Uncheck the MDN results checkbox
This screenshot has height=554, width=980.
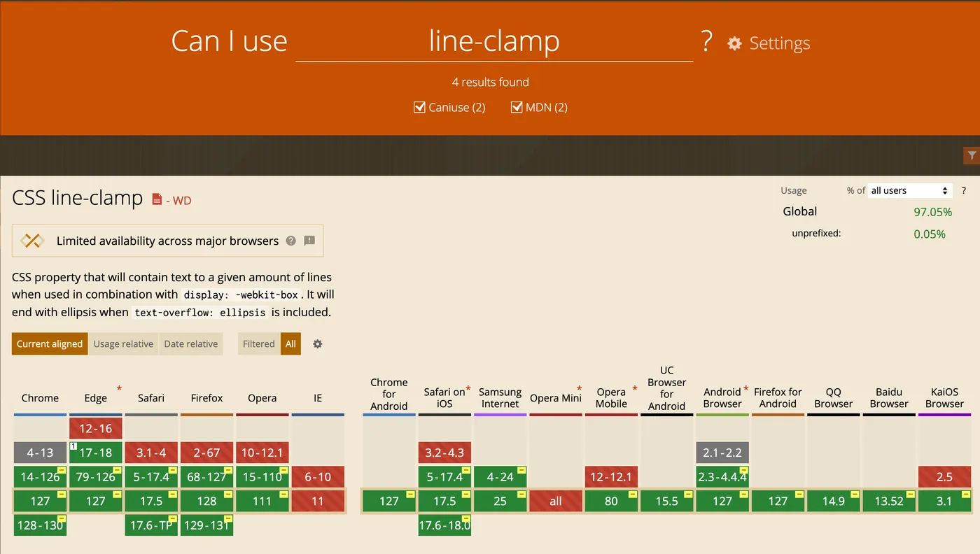[x=517, y=107]
